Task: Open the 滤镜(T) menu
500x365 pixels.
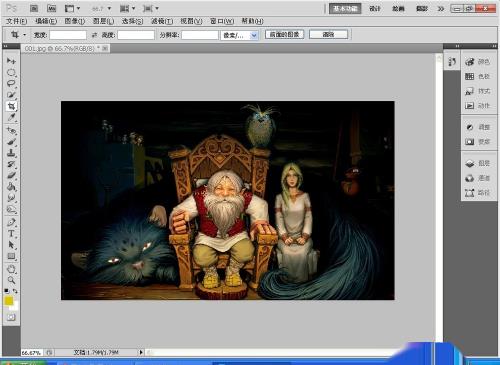Action: 162,21
